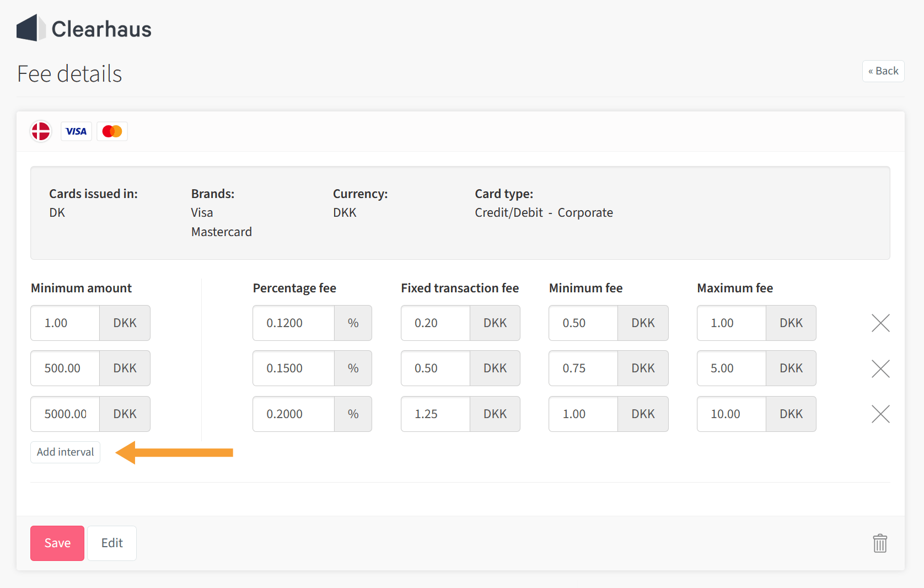Save the fee details

coord(57,543)
